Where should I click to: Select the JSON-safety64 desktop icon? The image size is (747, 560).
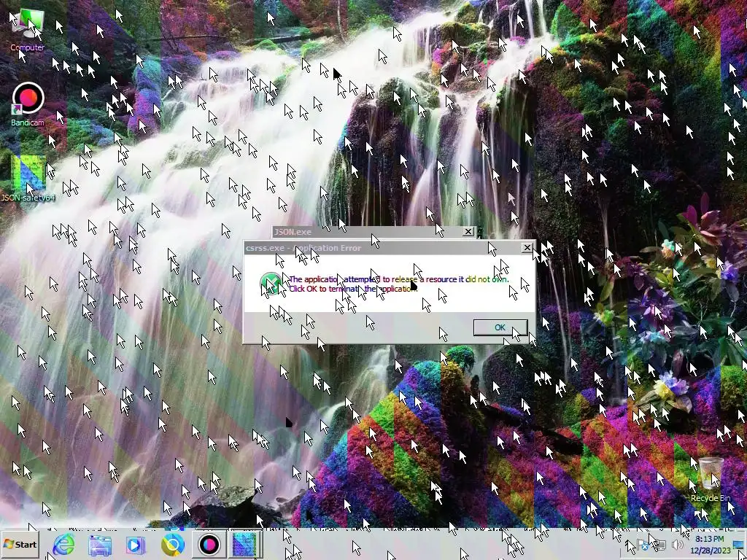pyautogui.click(x=28, y=179)
